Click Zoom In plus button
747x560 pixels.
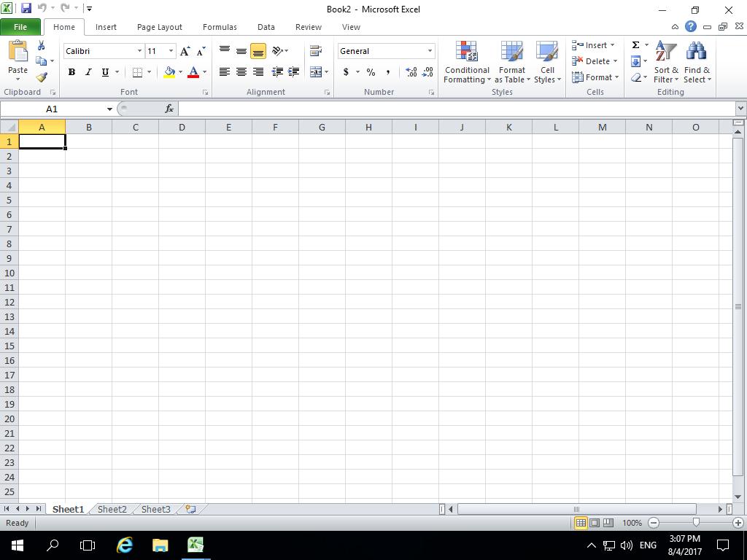(738, 523)
